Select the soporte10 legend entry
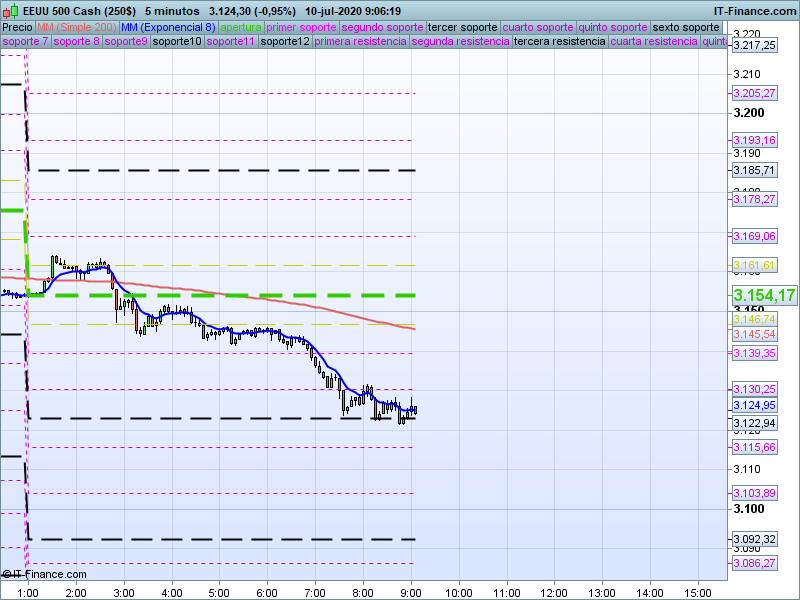Screen dimensions: 800x600 click(176, 42)
